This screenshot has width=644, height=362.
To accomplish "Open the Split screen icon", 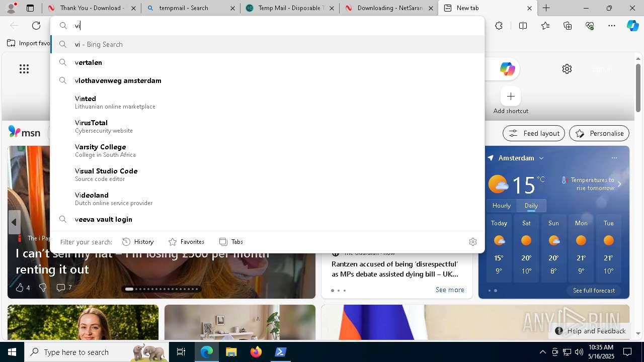I will (x=523, y=26).
